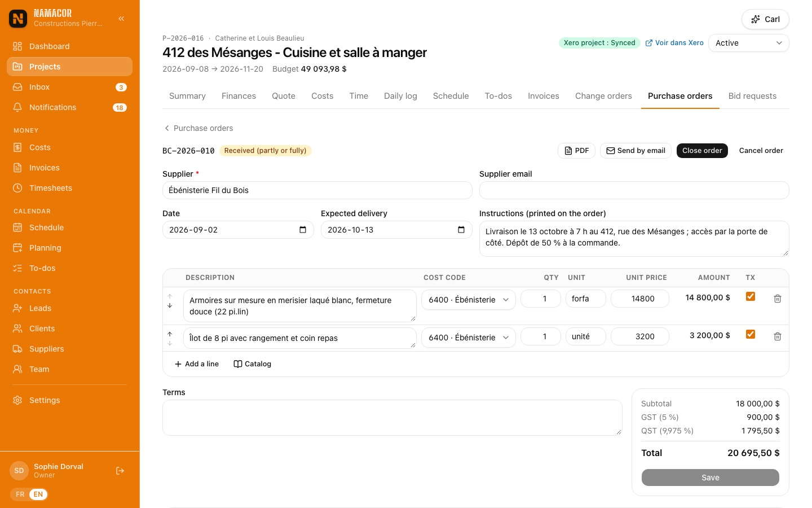Open the calendar picker for Expected delivery
The height and width of the screenshot is (508, 812).
coord(461,230)
